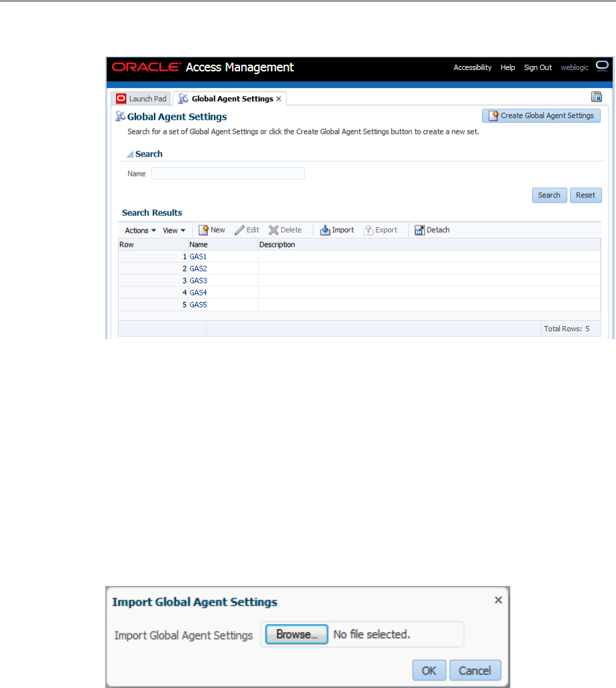Open the Accessibility link
Screen dimensions: 616x688
(473, 67)
